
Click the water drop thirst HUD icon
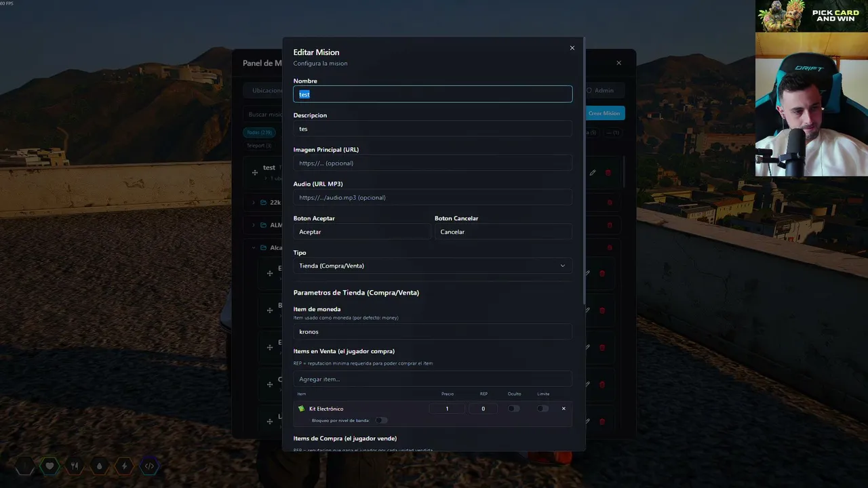pyautogui.click(x=100, y=466)
